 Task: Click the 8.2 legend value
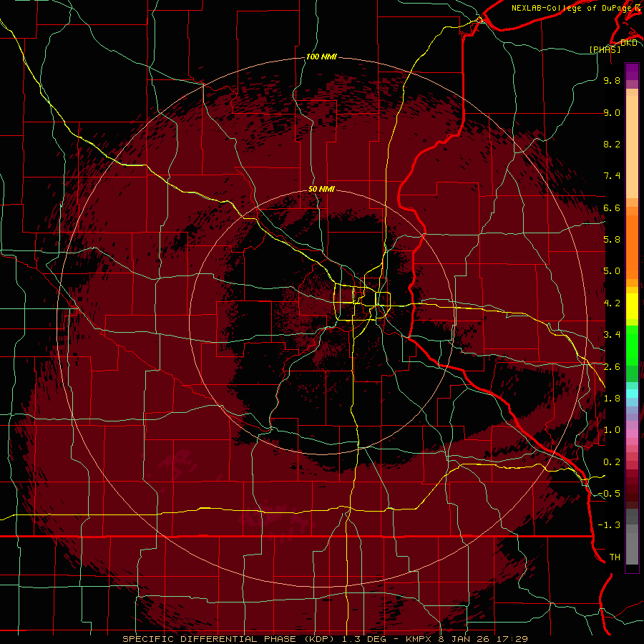click(x=612, y=144)
